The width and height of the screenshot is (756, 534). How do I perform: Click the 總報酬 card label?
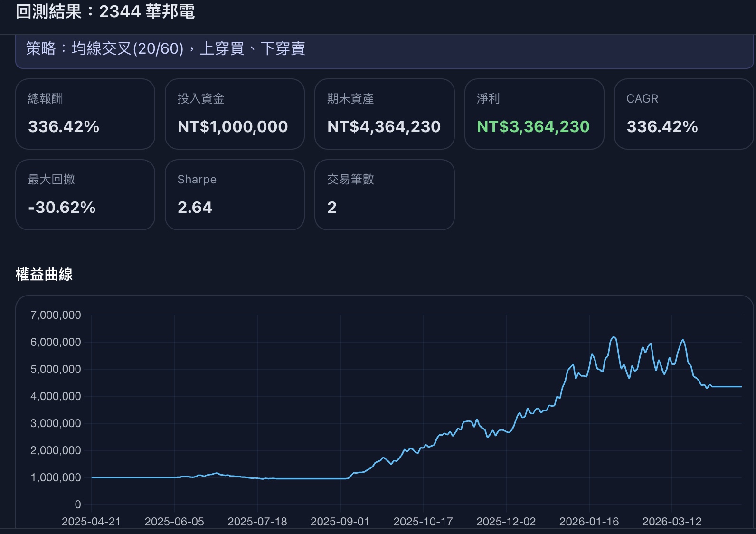pyautogui.click(x=46, y=98)
